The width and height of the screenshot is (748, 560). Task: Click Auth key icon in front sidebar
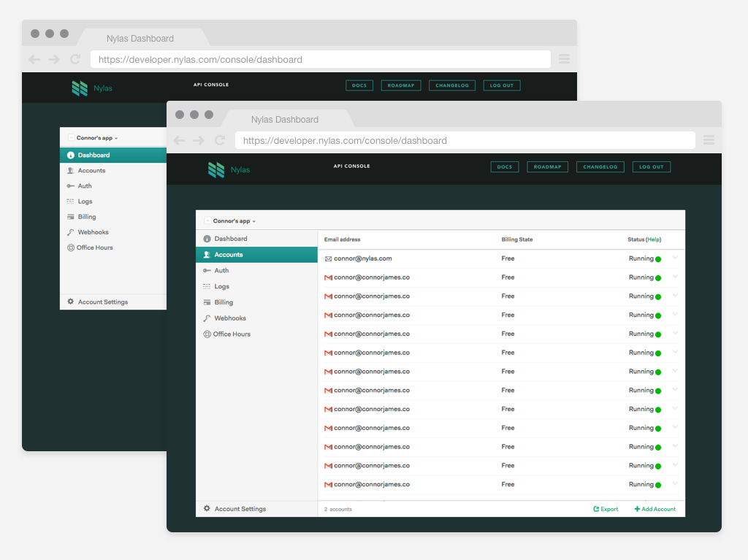click(207, 270)
